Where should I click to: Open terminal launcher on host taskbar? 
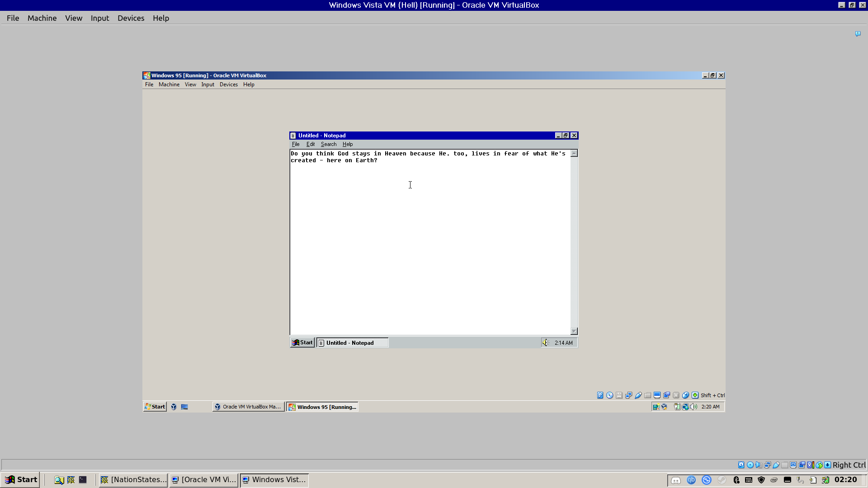coord(83,480)
